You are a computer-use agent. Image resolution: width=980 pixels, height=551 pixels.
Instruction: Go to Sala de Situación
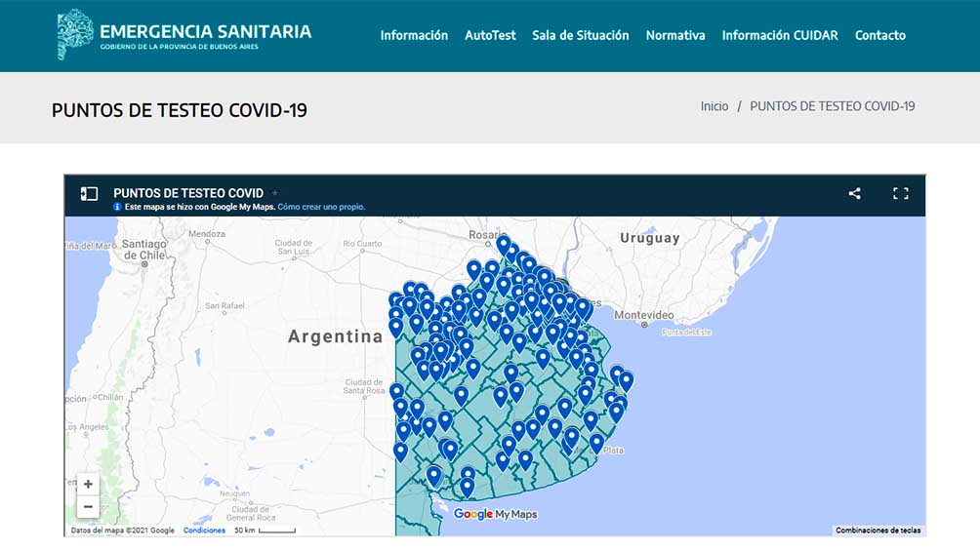point(581,36)
